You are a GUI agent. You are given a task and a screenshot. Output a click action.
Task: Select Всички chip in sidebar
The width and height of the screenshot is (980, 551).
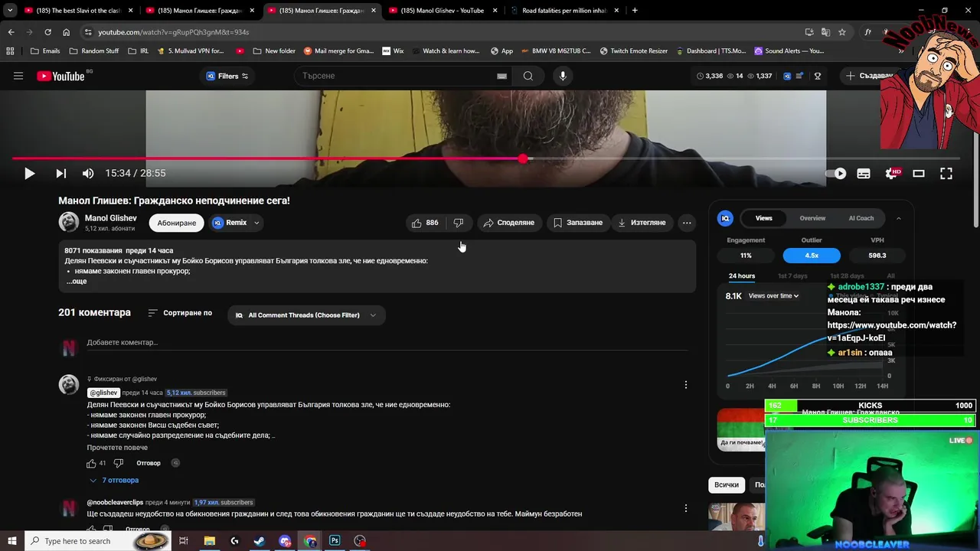727,484
